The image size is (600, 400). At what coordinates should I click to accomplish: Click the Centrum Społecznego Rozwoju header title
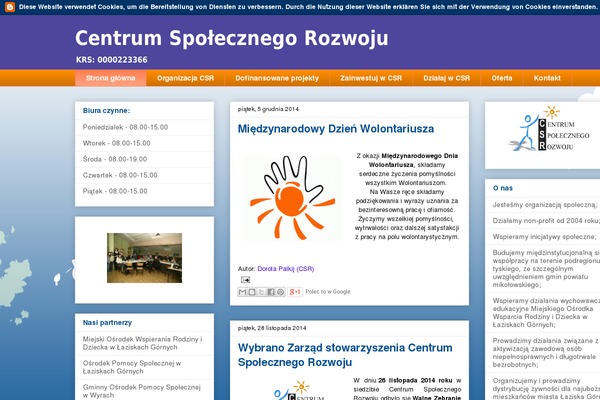point(232,38)
